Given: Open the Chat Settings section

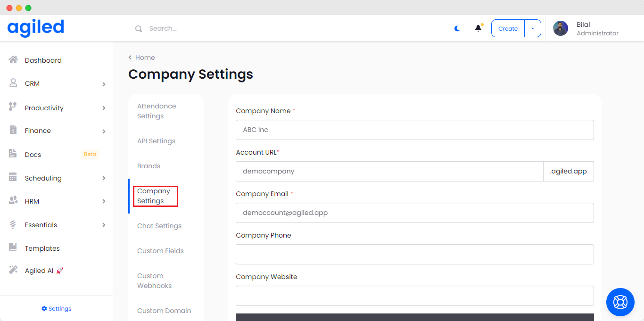Looking at the screenshot, I should (159, 226).
